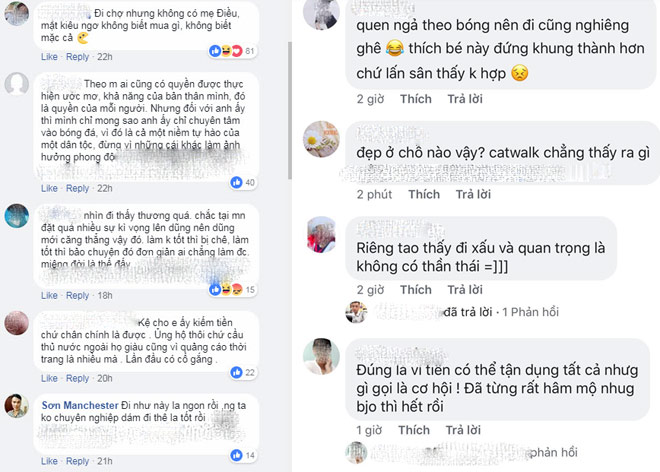Like the comment posted 18h ago
The image size is (660, 472).
click(x=49, y=296)
